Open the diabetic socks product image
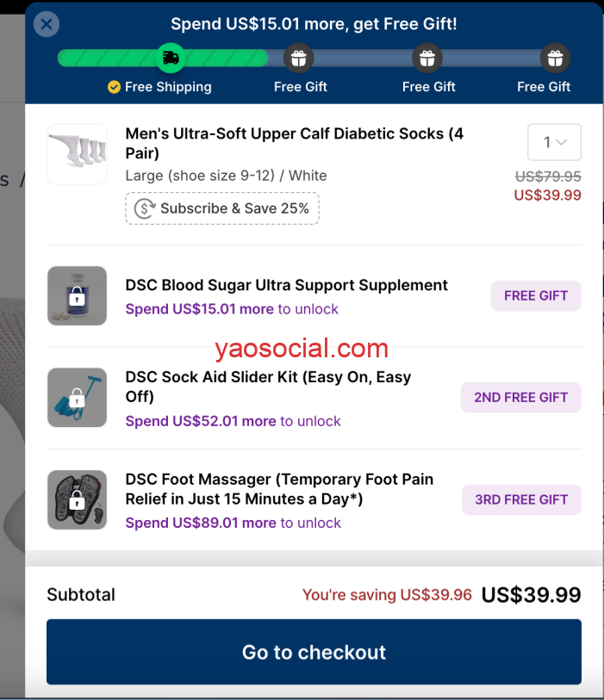The image size is (604, 700). (x=77, y=154)
